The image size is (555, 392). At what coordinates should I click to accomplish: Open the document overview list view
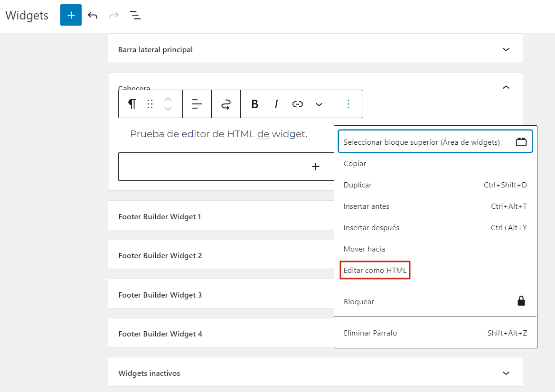[135, 15]
